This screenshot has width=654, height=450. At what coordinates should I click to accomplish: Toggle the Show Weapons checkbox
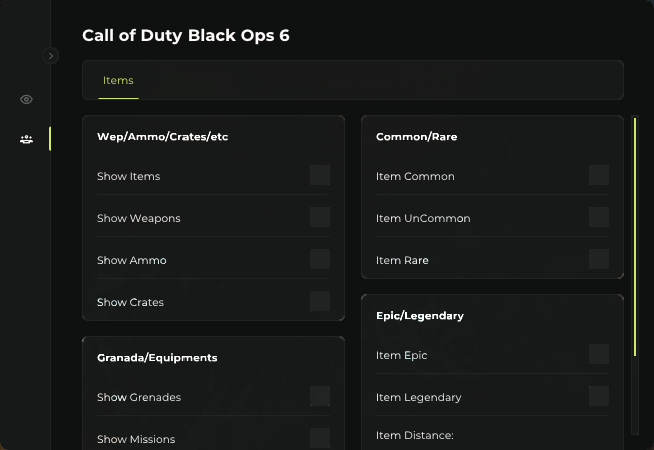coord(320,217)
